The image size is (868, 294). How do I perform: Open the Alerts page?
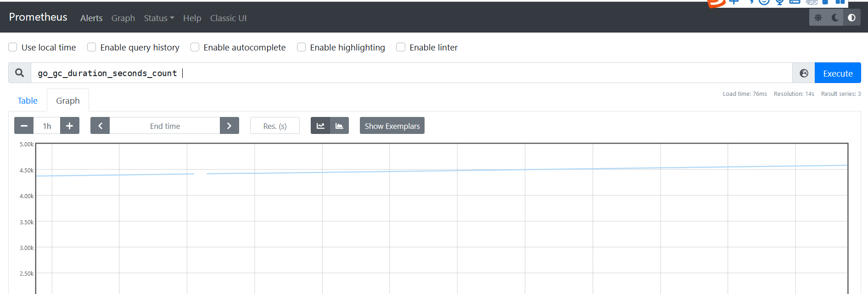click(x=91, y=18)
